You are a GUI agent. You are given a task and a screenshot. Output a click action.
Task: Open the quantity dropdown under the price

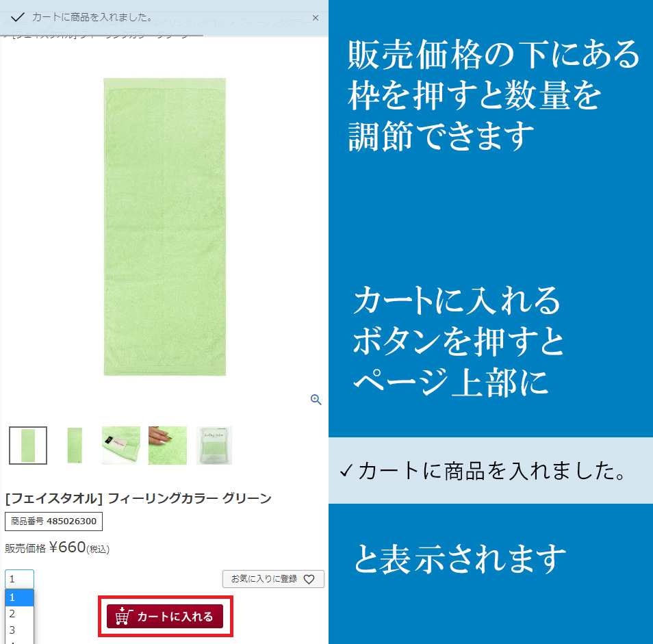pyautogui.click(x=20, y=579)
